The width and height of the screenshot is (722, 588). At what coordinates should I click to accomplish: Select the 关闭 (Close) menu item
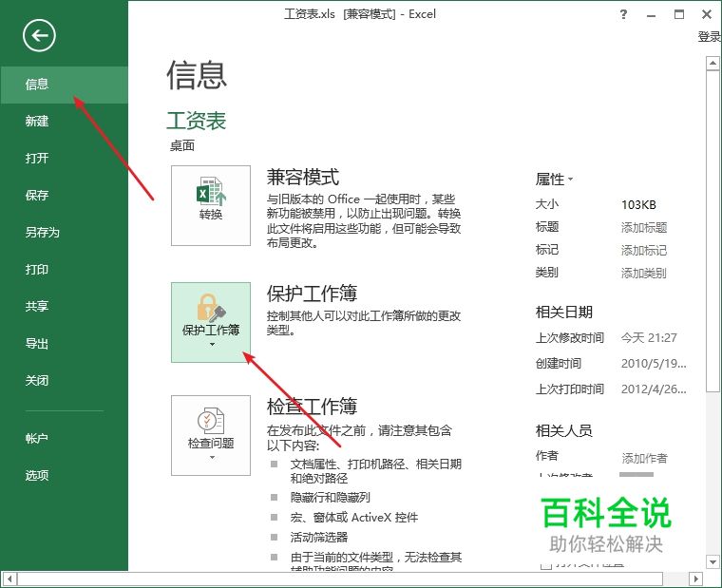point(64,381)
